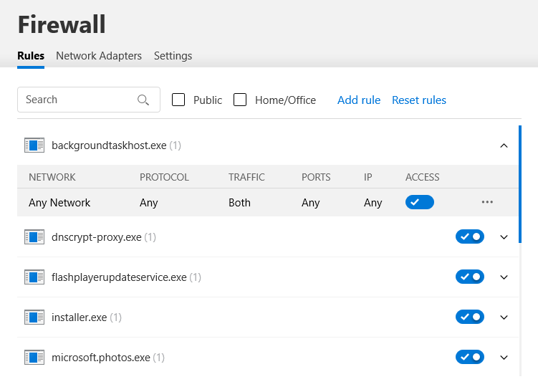Tick the Home/Office checkbox
Screen dimensions: 538x392
(241, 100)
